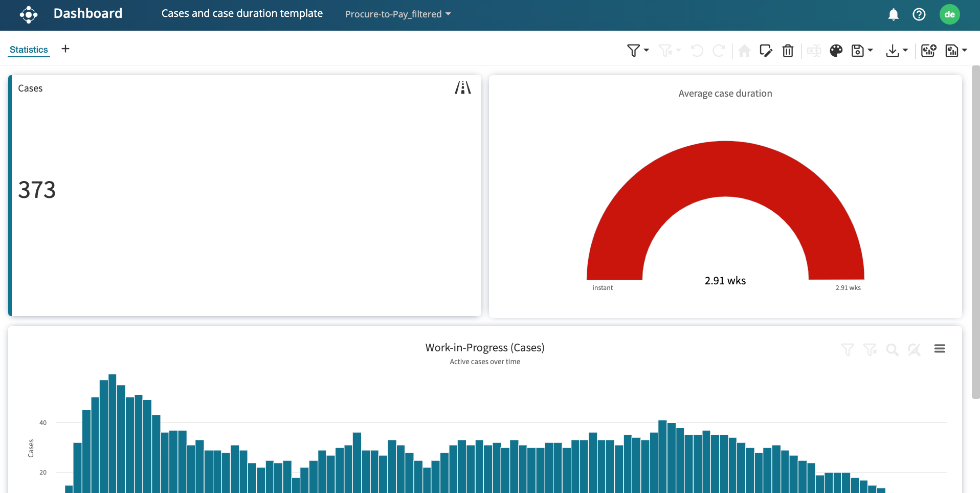
Task: Click the chart zoom magnifier icon
Action: point(892,349)
